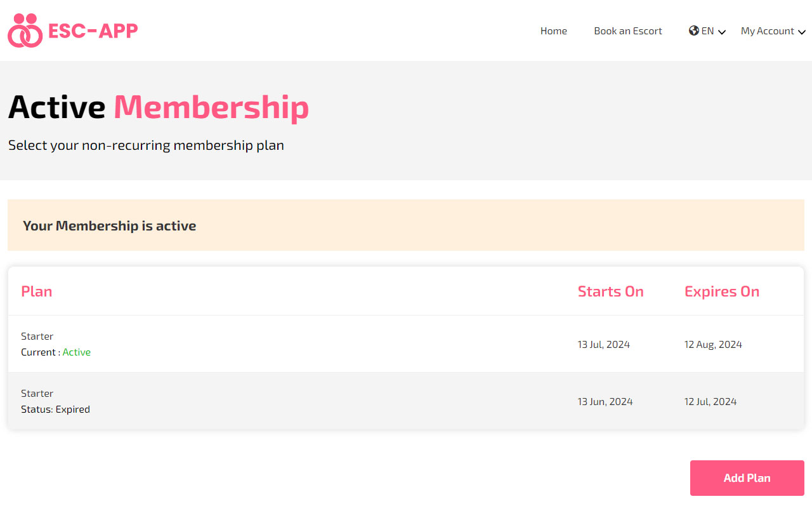This screenshot has height=506, width=812.
Task: Click the active Starter plan row
Action: 406,344
